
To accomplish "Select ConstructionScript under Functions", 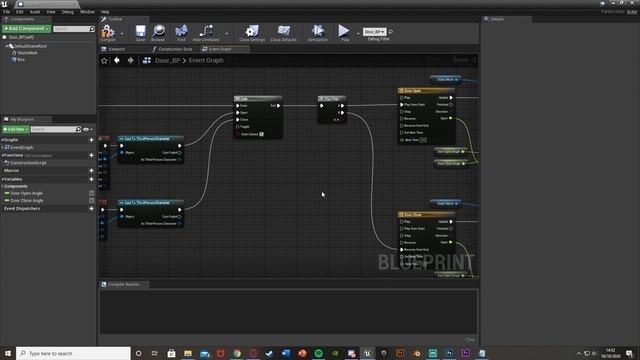I will (x=28, y=163).
